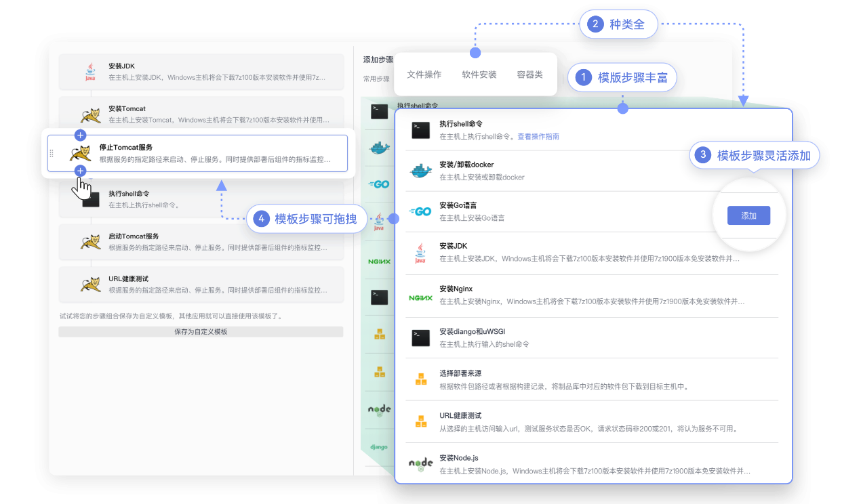Click the 添加 button for 安装Go语言
This screenshot has height=504, width=861.
(x=748, y=215)
